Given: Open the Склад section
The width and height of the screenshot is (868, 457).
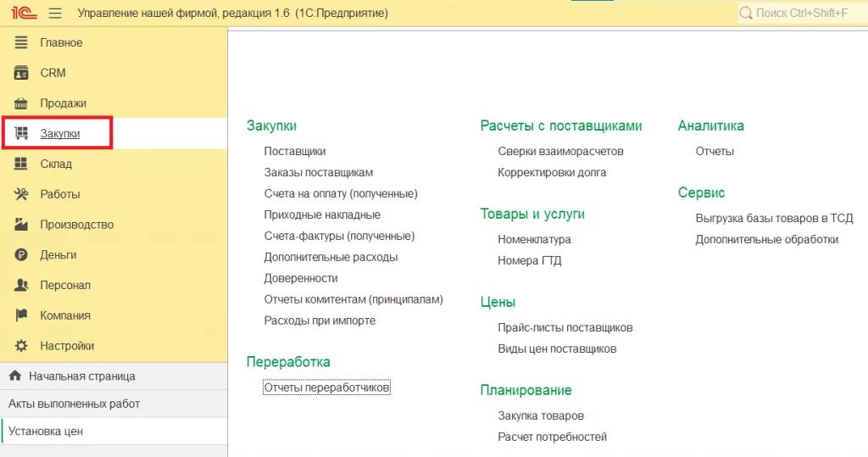Looking at the screenshot, I should tap(114, 164).
